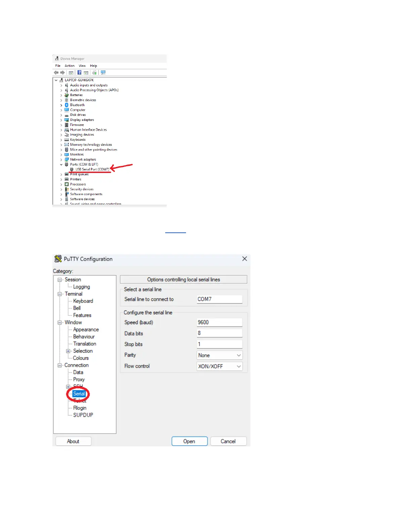Click the Imaging devices icon
The height and width of the screenshot is (532, 411).
click(66, 135)
